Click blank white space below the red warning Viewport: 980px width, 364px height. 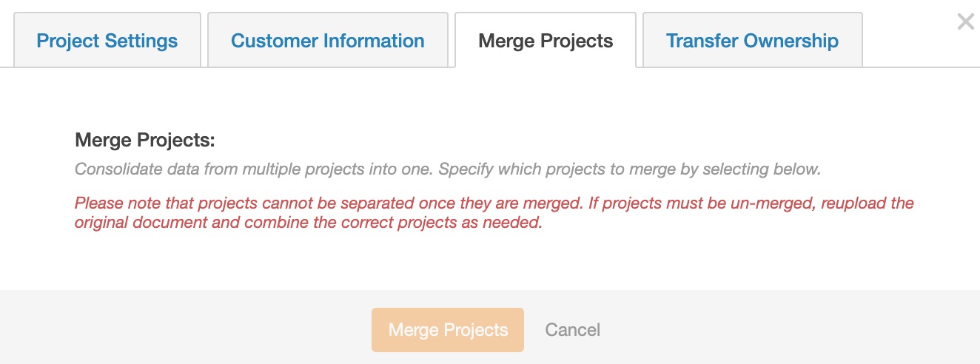[x=489, y=259]
